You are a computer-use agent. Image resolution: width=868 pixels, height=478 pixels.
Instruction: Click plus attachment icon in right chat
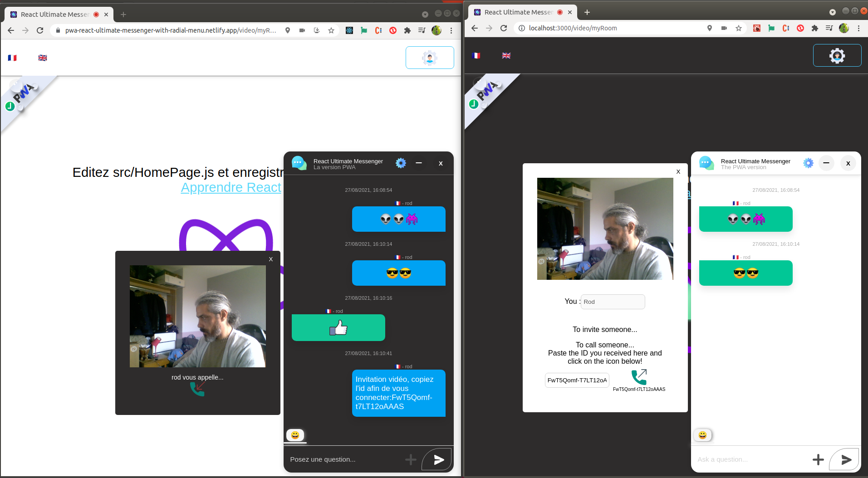tap(818, 460)
